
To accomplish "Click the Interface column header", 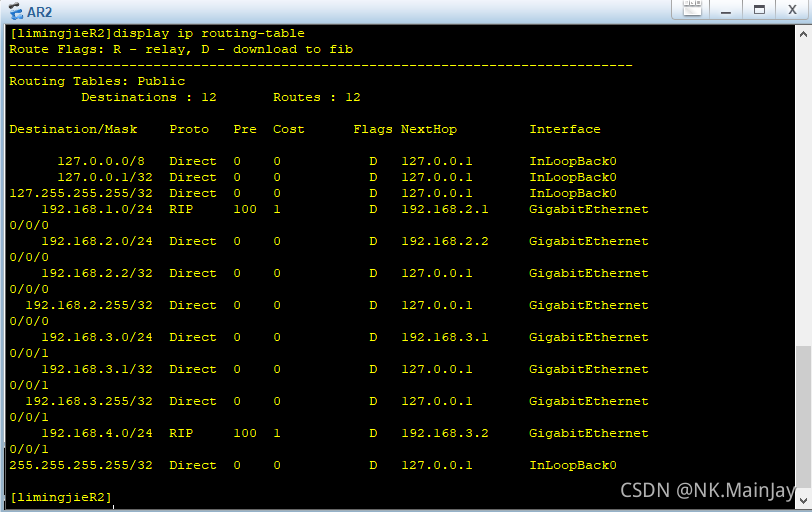I will pyautogui.click(x=564, y=129).
